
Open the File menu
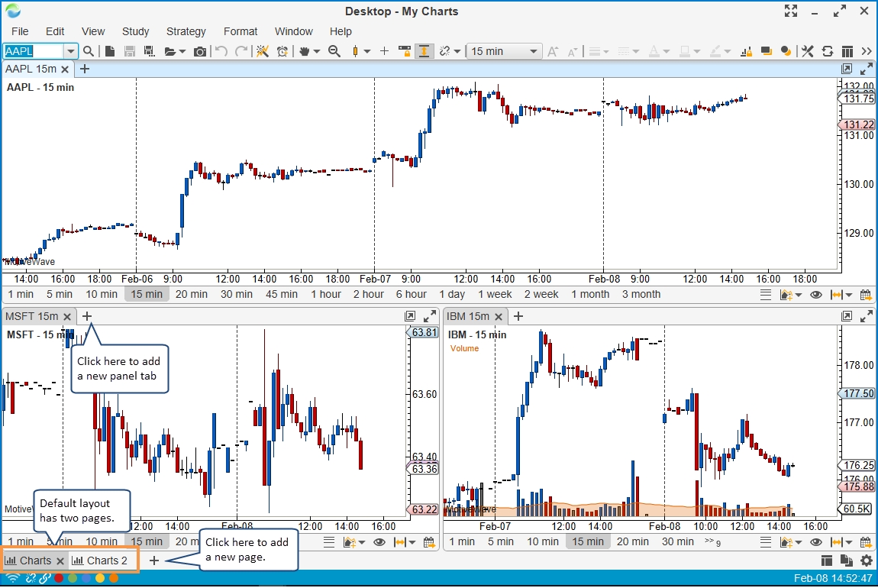(x=20, y=31)
